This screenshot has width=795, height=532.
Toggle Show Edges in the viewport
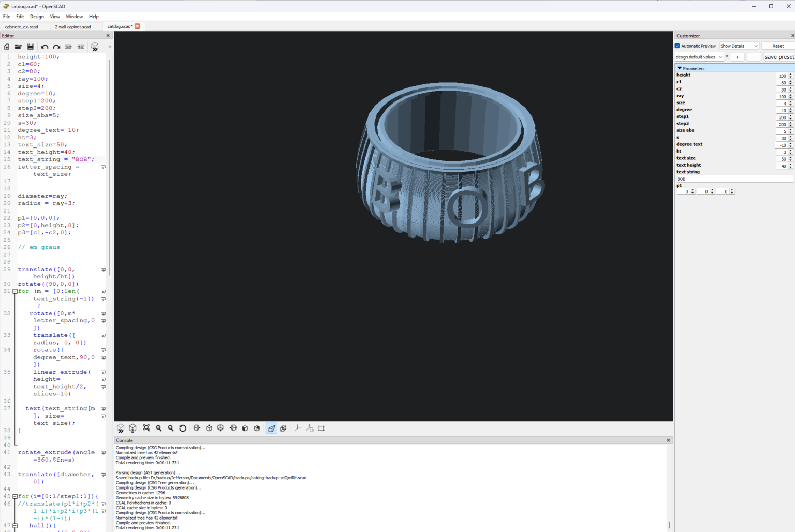point(321,428)
